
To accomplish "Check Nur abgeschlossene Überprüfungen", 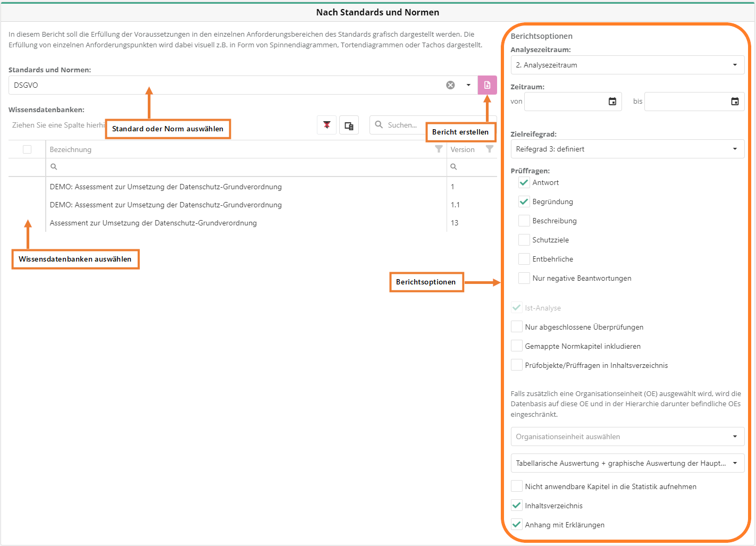I will click(x=517, y=327).
